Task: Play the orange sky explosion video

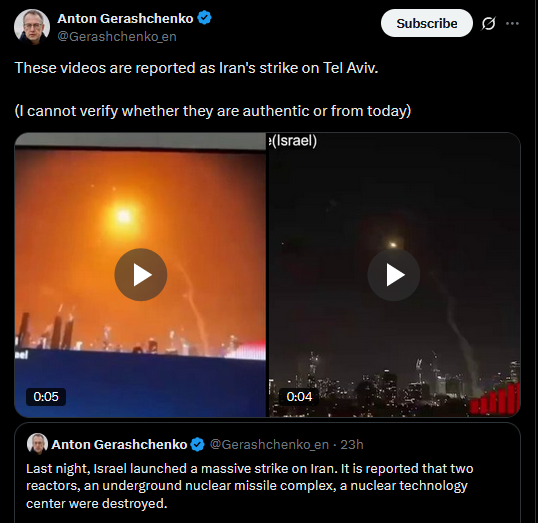Action: click(x=141, y=275)
